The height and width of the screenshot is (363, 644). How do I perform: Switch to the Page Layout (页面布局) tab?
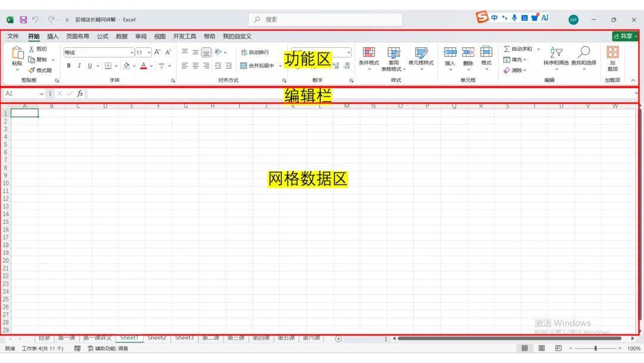[x=78, y=36]
